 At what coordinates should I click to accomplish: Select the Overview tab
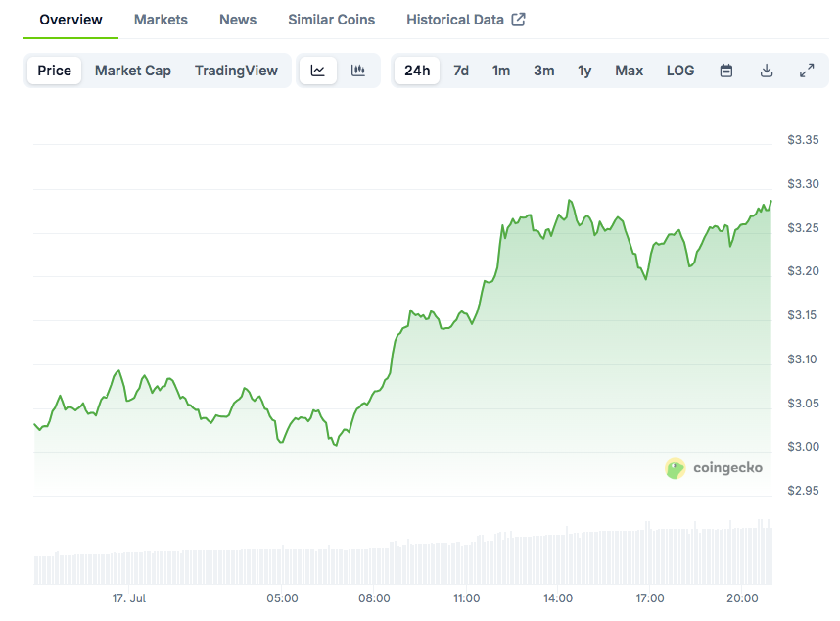coord(70,20)
